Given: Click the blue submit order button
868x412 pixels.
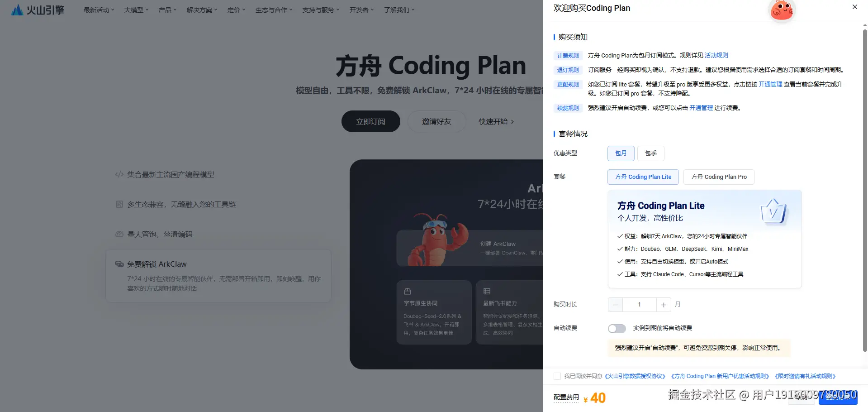Looking at the screenshot, I should point(838,397).
